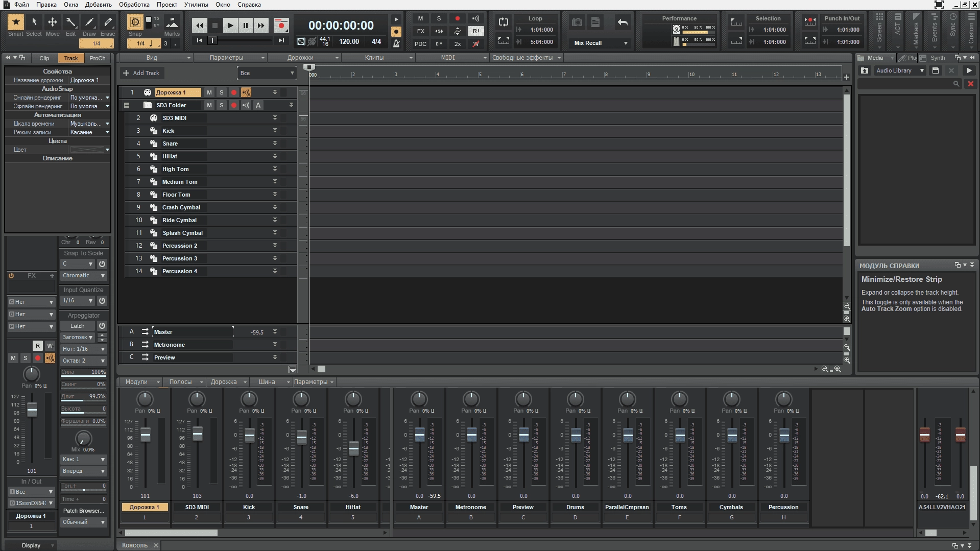The width and height of the screenshot is (980, 551).
Task: Start playback with the Play button
Action: 230,25
